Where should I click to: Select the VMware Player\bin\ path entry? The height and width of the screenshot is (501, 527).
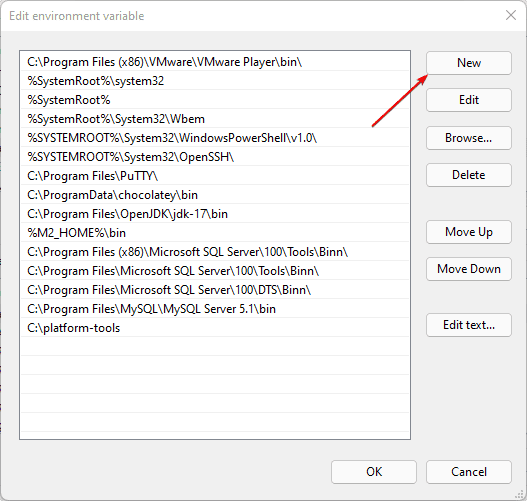tap(215, 62)
